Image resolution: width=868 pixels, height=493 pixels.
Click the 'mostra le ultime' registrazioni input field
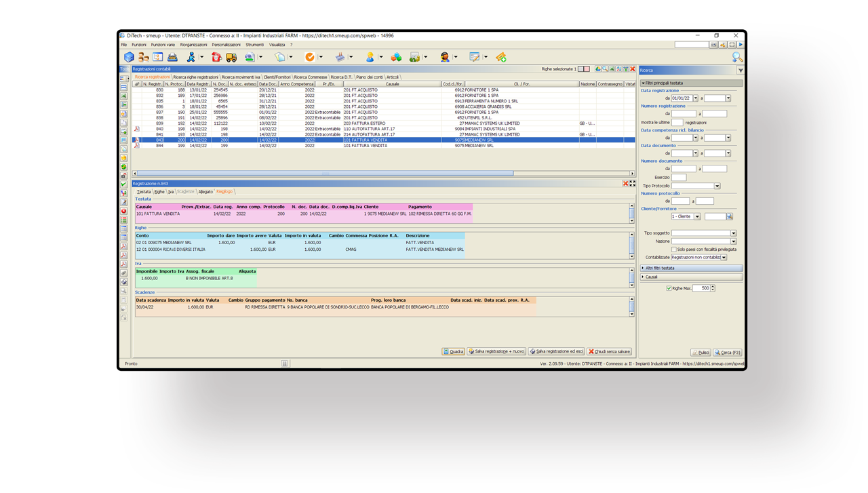coord(677,123)
